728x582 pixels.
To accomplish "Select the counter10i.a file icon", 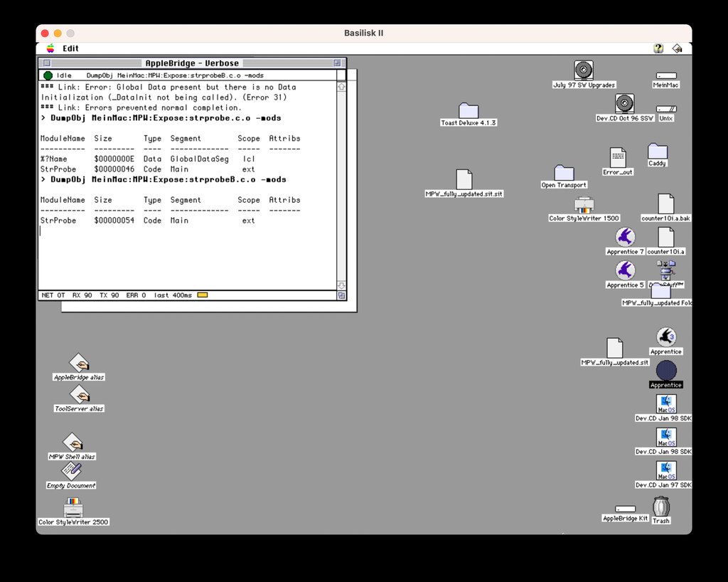I will [665, 238].
